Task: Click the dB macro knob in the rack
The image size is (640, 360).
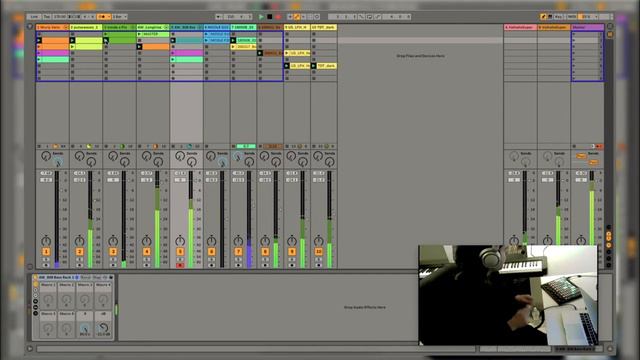Action: (103, 327)
